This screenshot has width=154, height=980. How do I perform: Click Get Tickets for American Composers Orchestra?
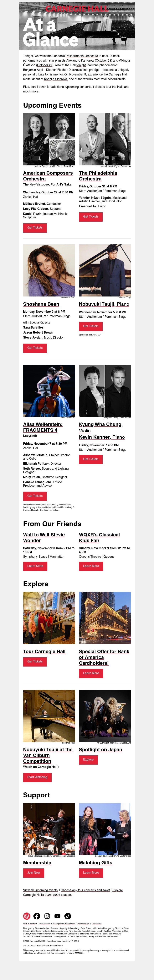click(35, 228)
